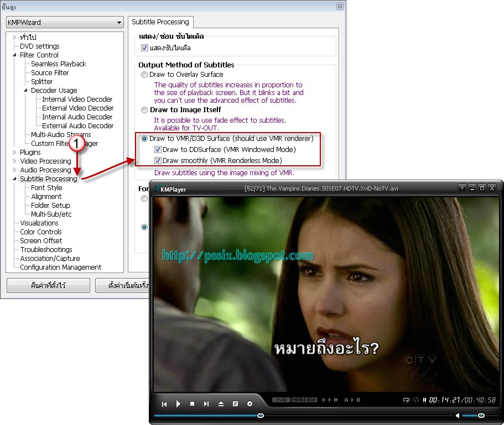Toggle Draw to DDSurface checkbox
Image resolution: width=504 pixels, height=425 pixels.
click(x=158, y=150)
